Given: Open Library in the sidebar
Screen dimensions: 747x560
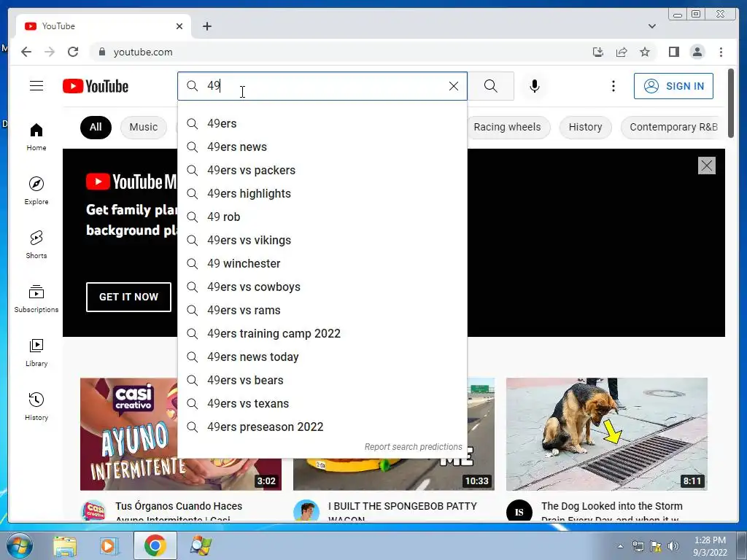Looking at the screenshot, I should click(x=36, y=352).
